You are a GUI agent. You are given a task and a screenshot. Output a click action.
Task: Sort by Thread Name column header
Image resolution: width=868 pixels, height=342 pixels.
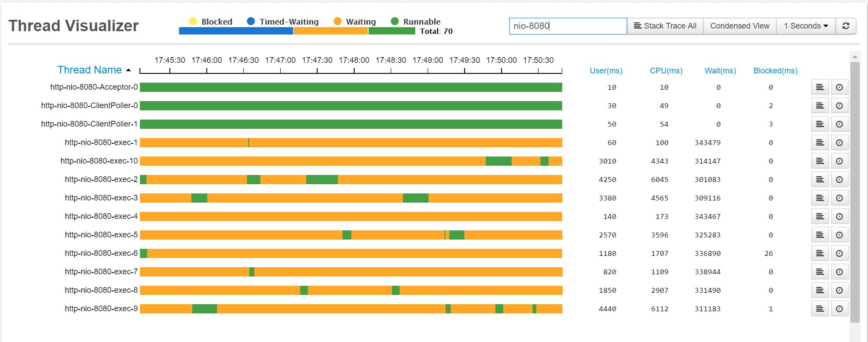90,70
